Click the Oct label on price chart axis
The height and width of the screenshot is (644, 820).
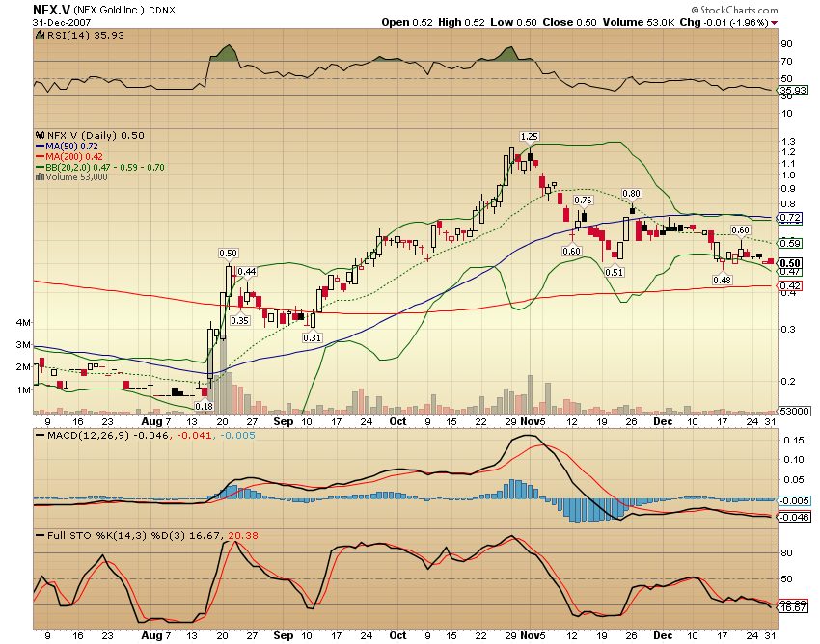pyautogui.click(x=398, y=421)
